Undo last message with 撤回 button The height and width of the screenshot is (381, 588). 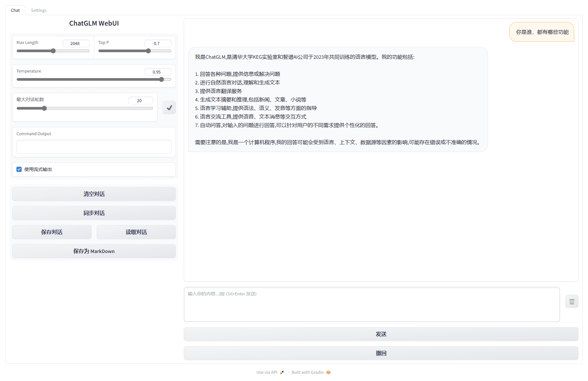click(381, 353)
